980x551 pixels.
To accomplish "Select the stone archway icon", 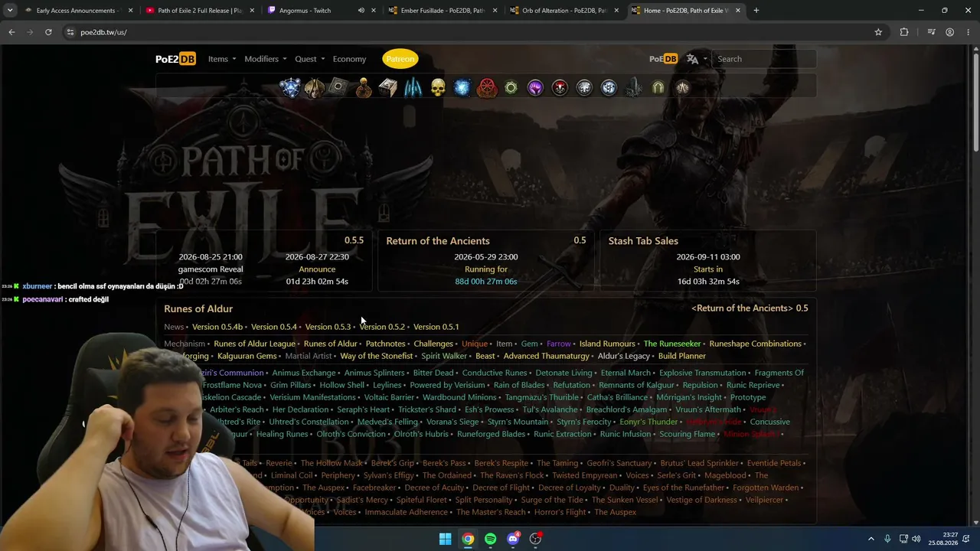I will (x=658, y=88).
